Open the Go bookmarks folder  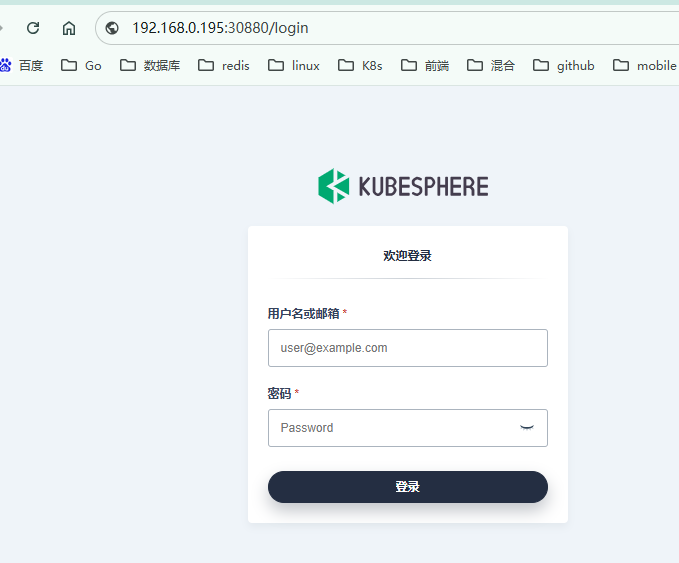(x=81, y=65)
